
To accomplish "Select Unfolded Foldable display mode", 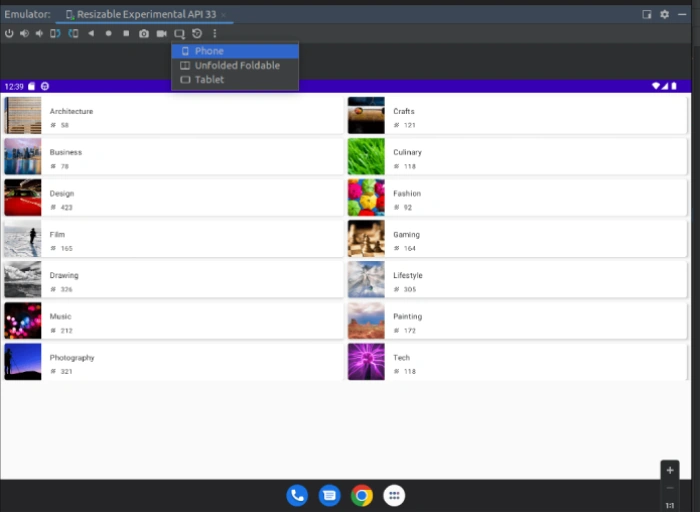I will (235, 65).
